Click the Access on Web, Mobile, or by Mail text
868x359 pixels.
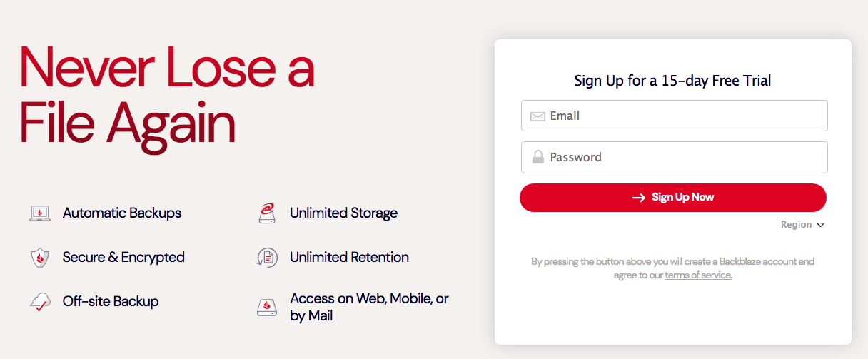coord(369,307)
